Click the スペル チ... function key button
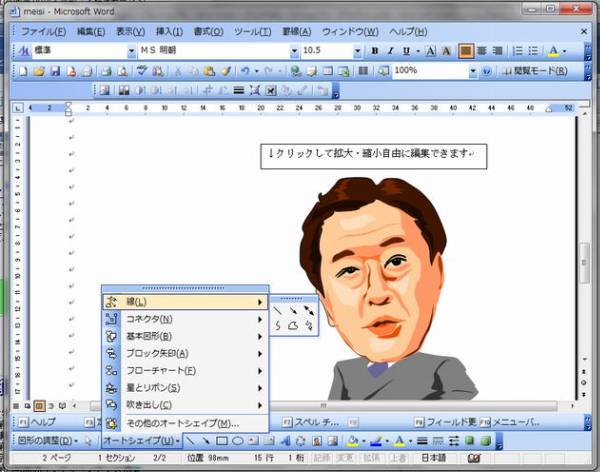 pyautogui.click(x=311, y=422)
